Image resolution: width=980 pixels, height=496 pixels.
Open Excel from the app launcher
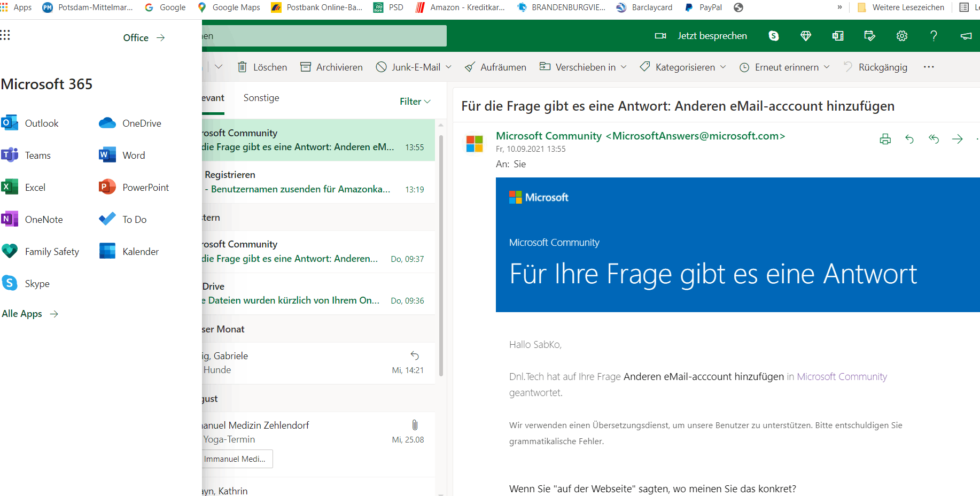pyautogui.click(x=24, y=188)
